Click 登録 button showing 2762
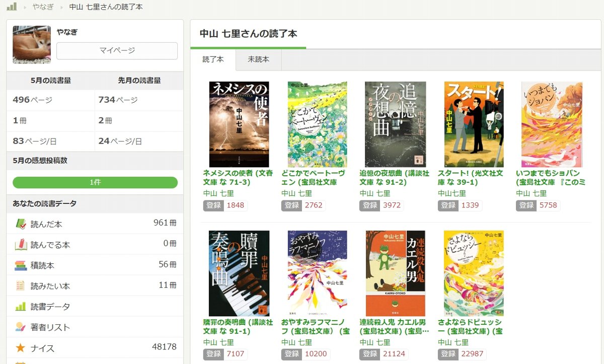This screenshot has height=364, width=604. click(291, 205)
